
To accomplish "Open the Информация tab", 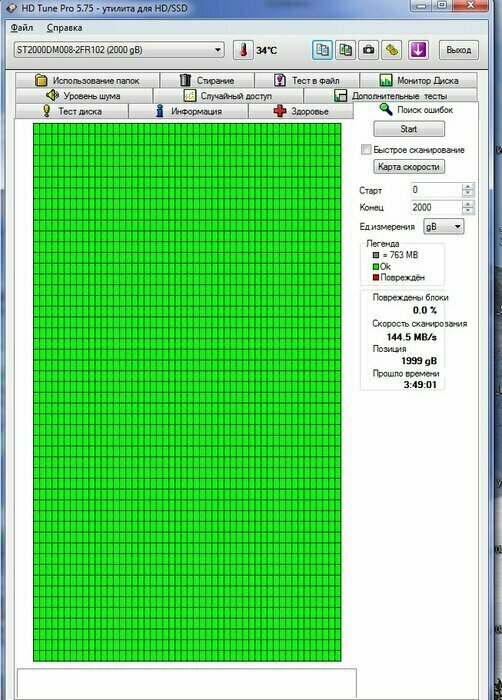I will [188, 111].
